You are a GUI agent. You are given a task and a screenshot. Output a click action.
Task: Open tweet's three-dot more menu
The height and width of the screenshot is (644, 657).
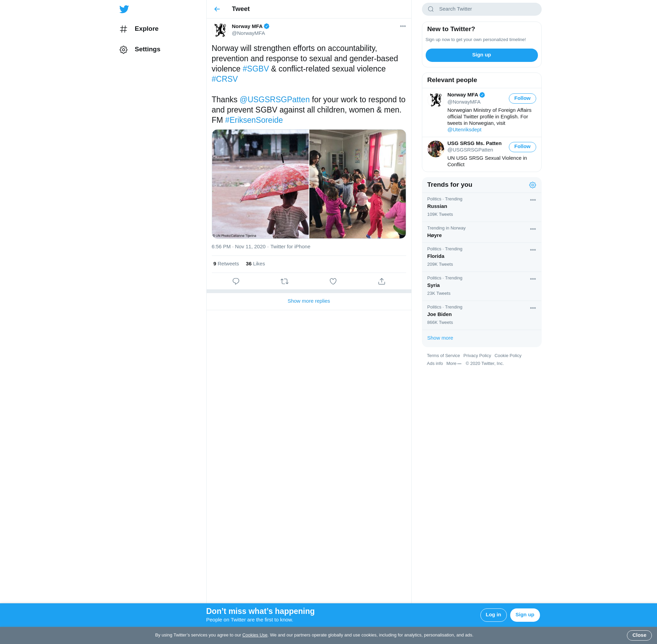click(x=403, y=26)
